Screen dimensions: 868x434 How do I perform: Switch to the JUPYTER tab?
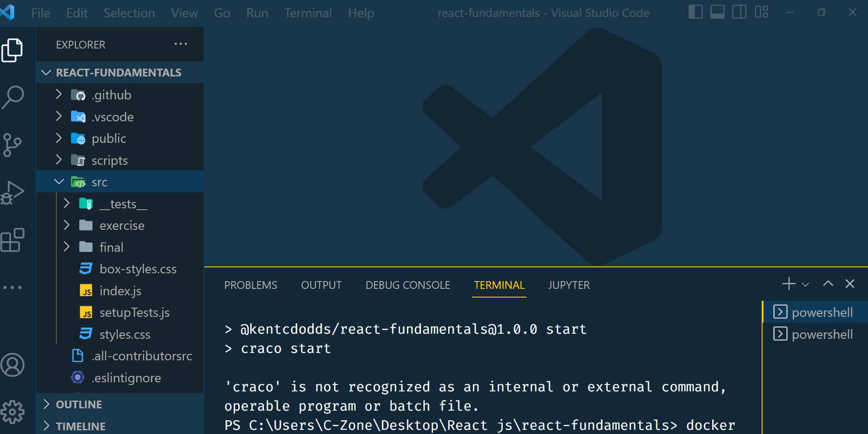pyautogui.click(x=569, y=285)
